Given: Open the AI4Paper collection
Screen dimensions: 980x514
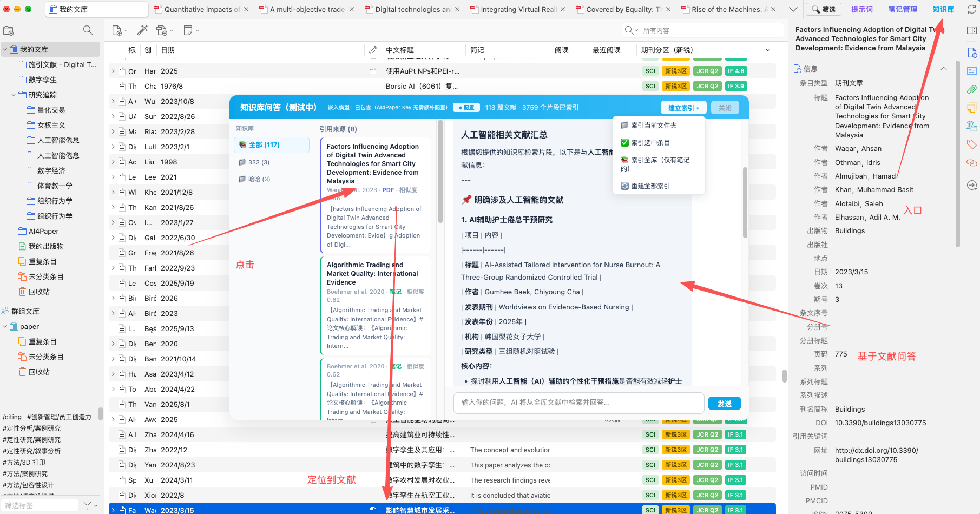Looking at the screenshot, I should tap(44, 231).
